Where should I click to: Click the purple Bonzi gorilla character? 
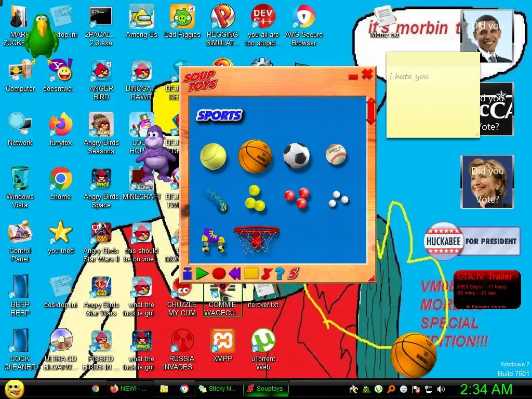coord(155,153)
